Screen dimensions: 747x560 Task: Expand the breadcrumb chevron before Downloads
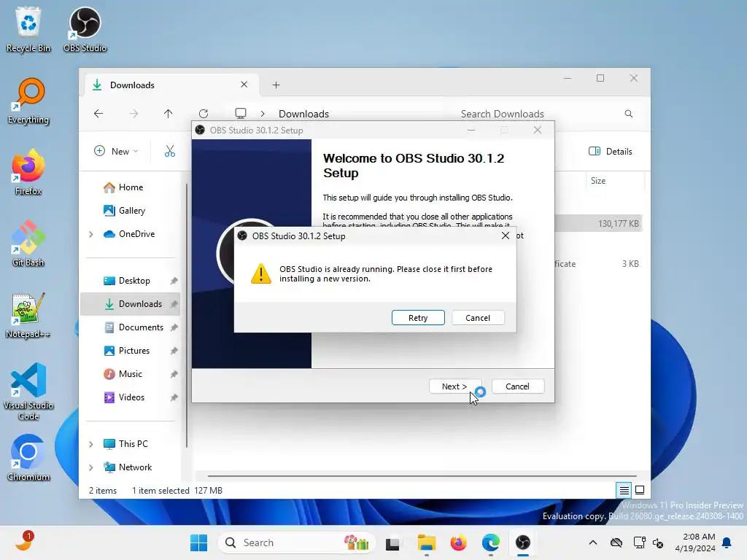tap(263, 114)
